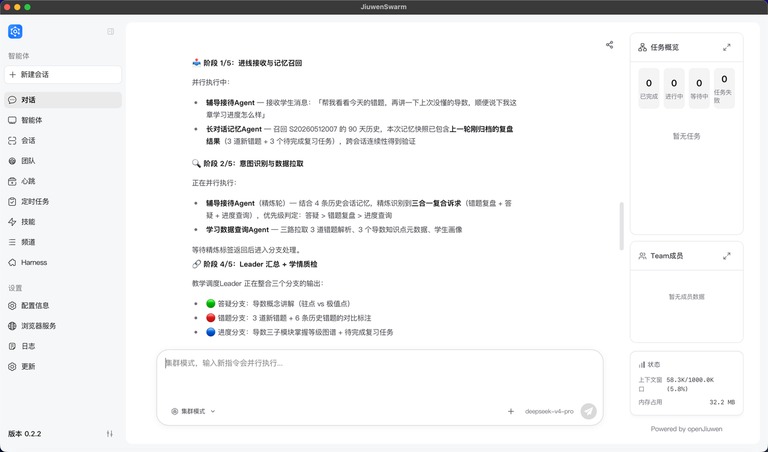Expand the Team成员 panel
The image size is (768, 452).
[x=727, y=256]
